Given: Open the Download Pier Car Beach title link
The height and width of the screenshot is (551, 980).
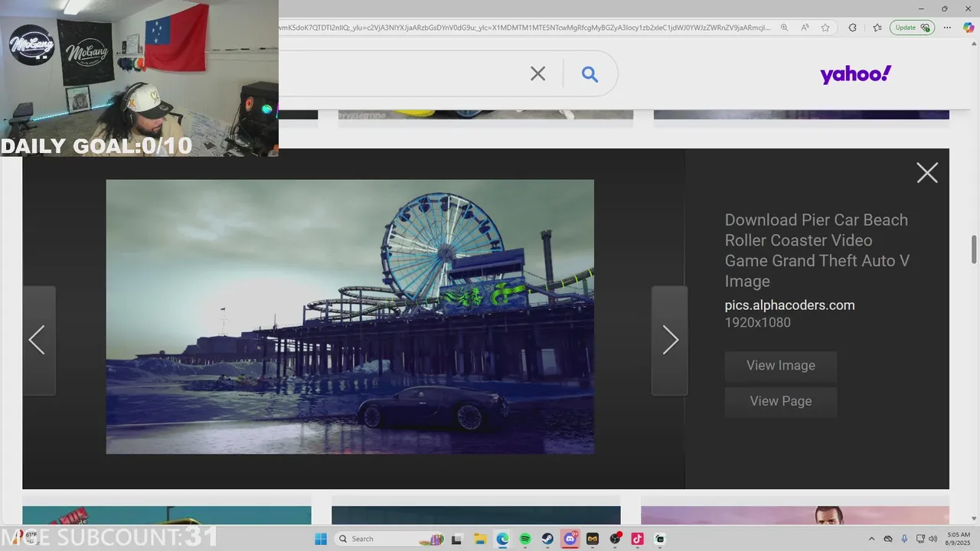Looking at the screenshot, I should pos(817,250).
